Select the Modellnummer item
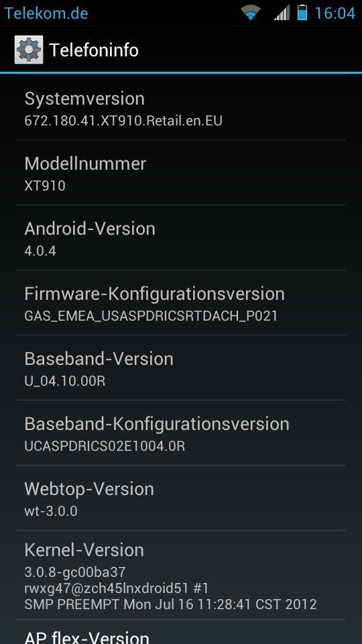This screenshot has height=644, width=362. (180, 172)
